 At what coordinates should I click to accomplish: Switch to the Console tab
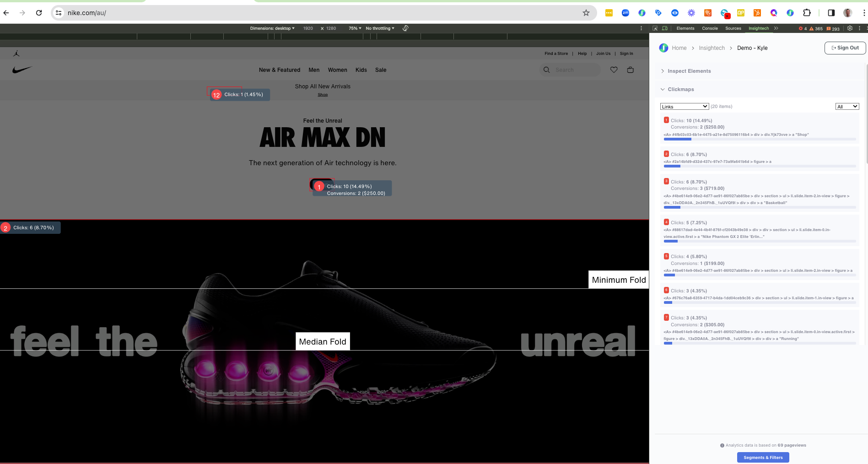click(x=710, y=28)
